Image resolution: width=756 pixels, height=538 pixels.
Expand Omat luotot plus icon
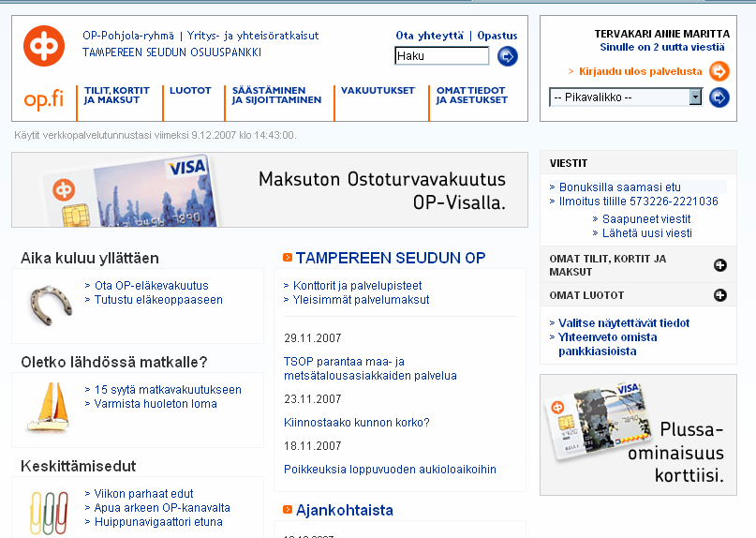(x=719, y=295)
